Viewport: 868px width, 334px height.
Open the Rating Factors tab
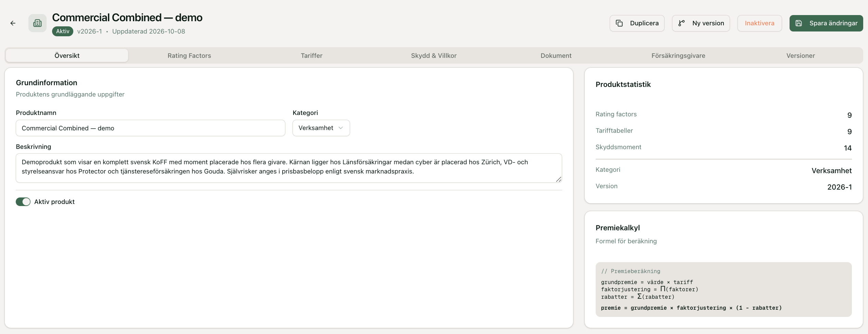pos(189,55)
